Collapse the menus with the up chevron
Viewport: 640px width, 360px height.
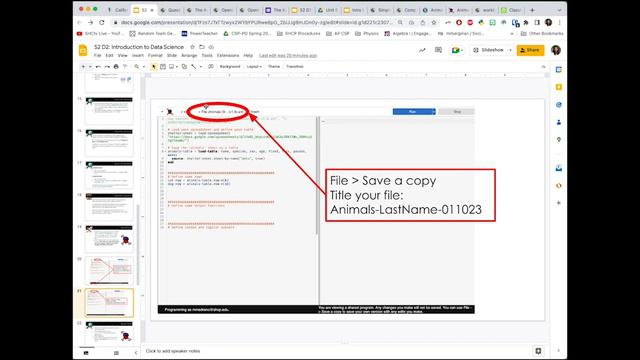tap(543, 67)
